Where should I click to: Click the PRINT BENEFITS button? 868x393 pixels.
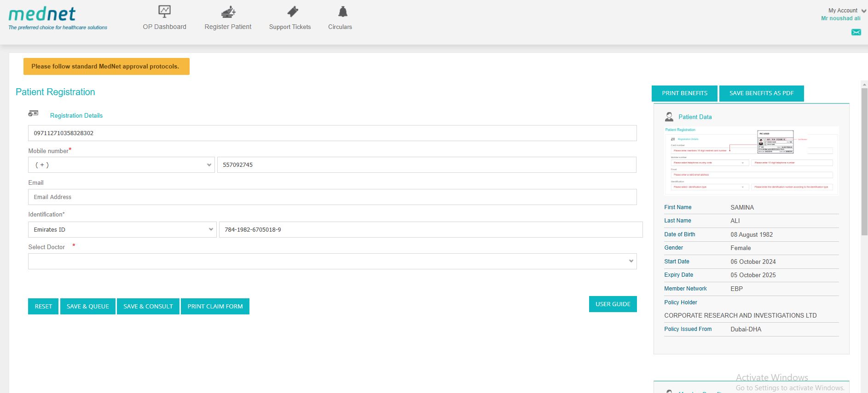(685, 93)
